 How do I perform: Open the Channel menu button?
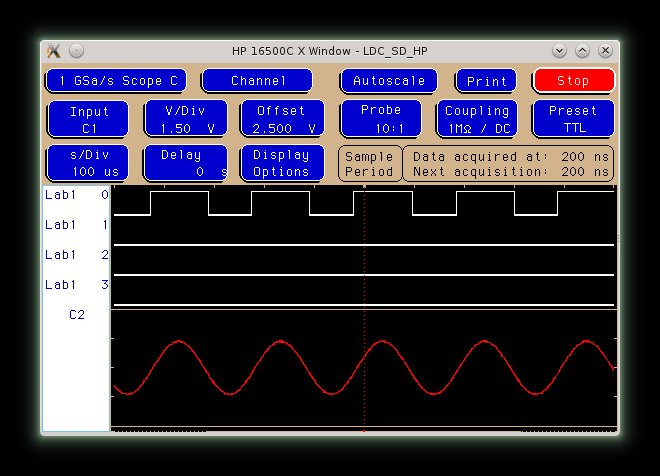[x=257, y=81]
